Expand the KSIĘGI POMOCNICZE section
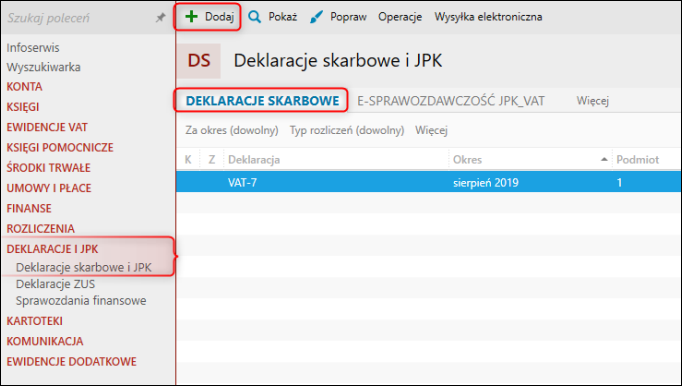Screen dimensions: 682x386 pos(60,148)
